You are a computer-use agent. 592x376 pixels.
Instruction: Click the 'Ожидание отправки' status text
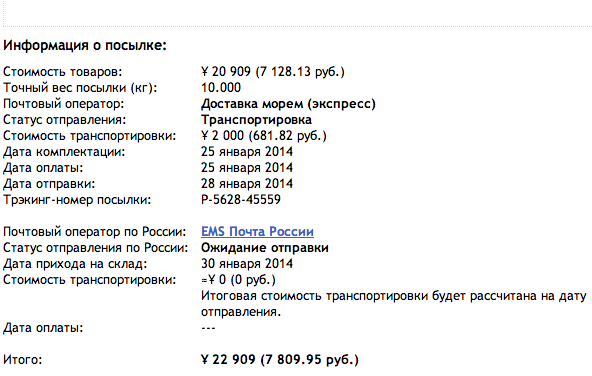point(265,248)
